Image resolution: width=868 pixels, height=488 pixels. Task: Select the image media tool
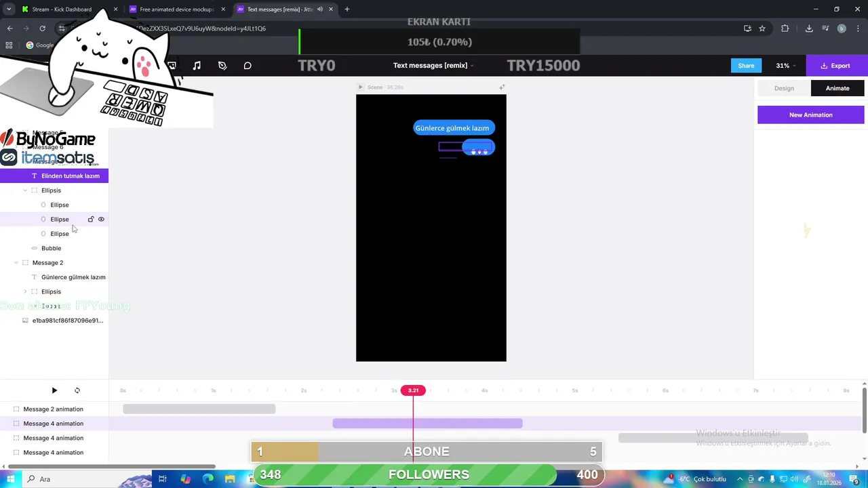click(172, 66)
